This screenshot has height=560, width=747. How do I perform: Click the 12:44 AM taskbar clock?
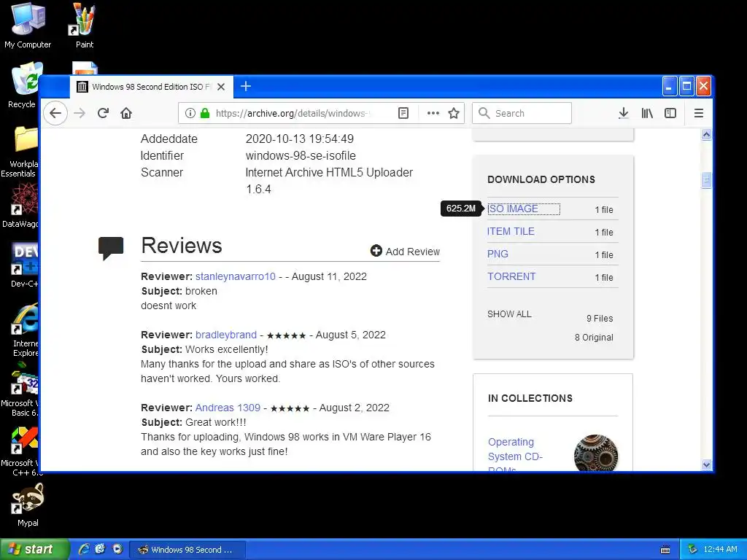pos(720,550)
